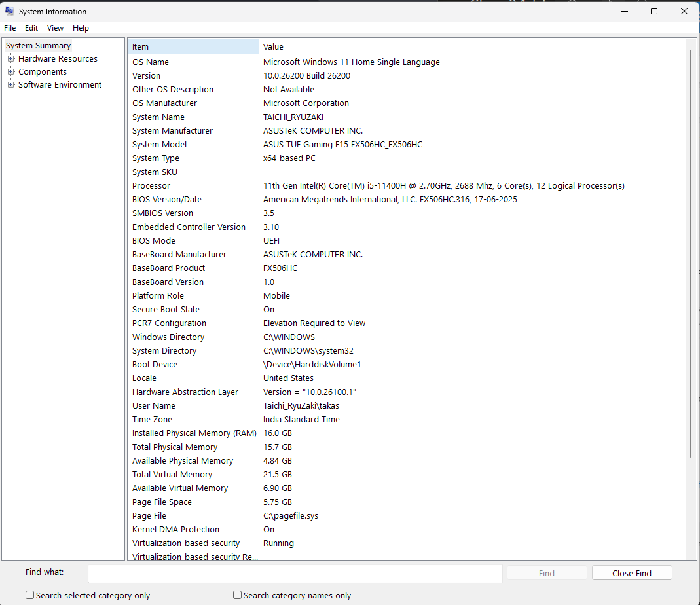
Task: Click the System Information app icon in title bar
Action: click(10, 11)
